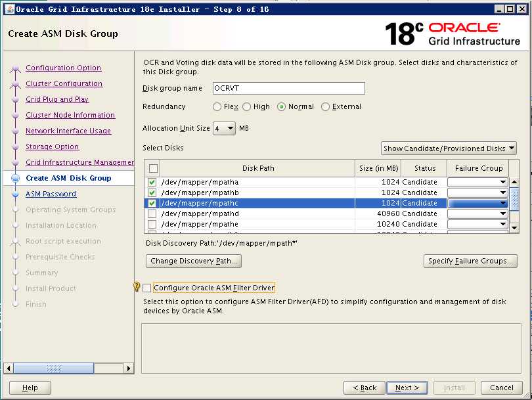The image size is (532, 400).
Task: Click the Disk group name field
Action: point(289,88)
